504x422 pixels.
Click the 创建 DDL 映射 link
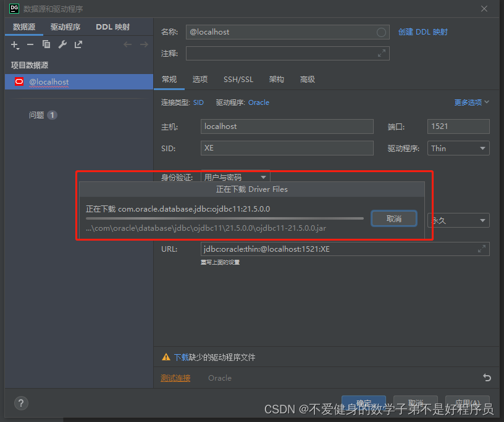pos(422,32)
